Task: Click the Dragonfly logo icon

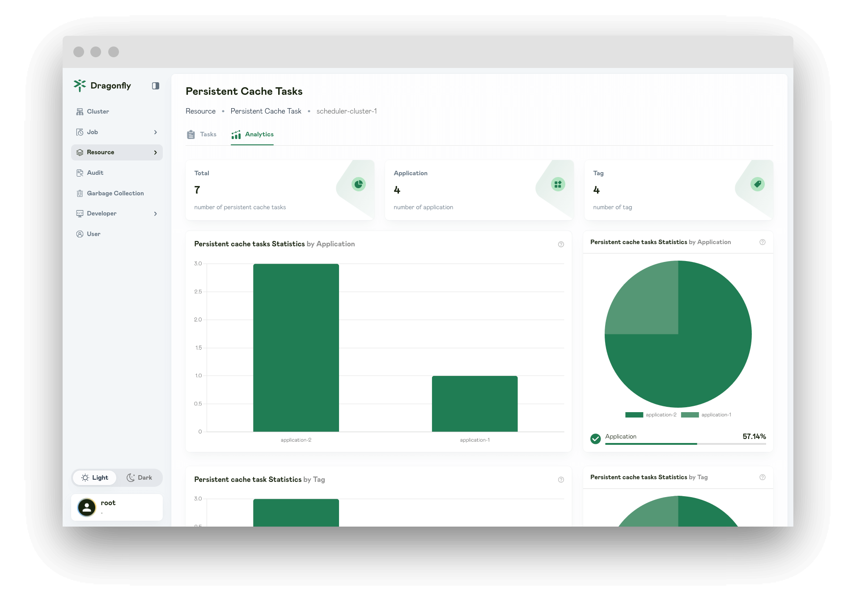Action: click(80, 85)
